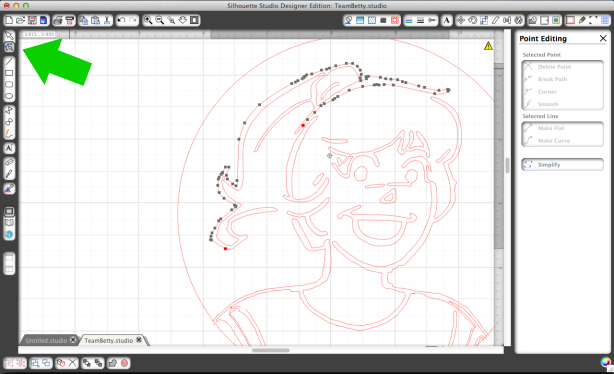Click the horizontal scrollbar thumb
The image size is (614, 374).
pyautogui.click(x=271, y=350)
